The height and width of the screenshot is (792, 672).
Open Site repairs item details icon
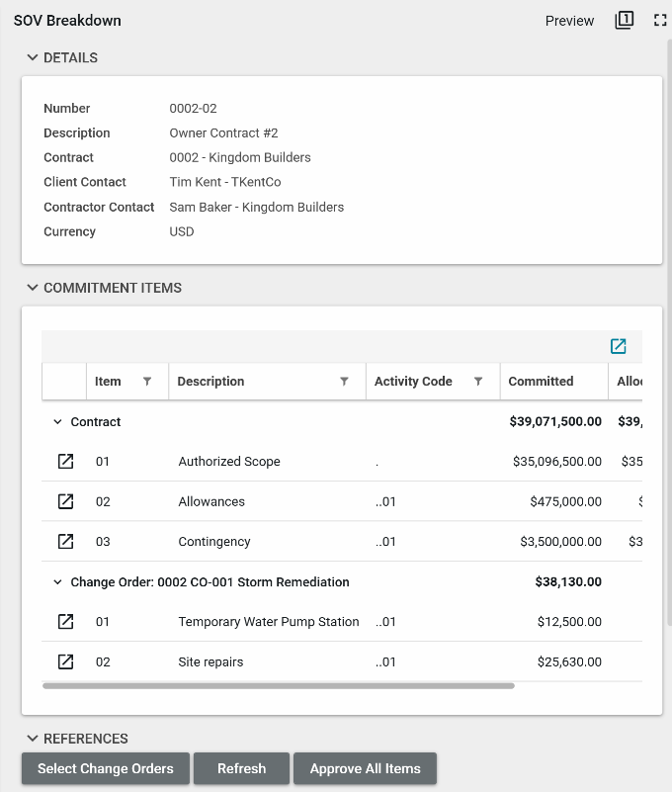pos(65,662)
